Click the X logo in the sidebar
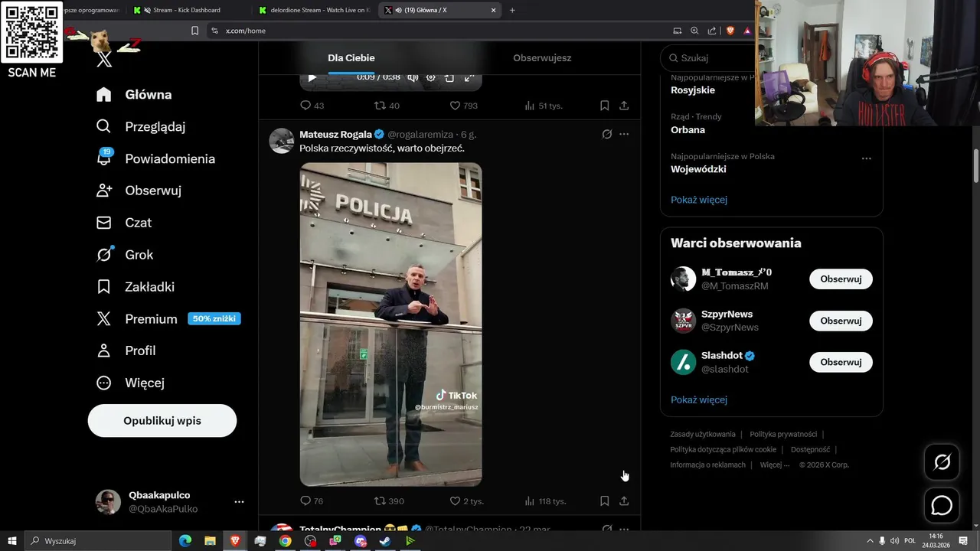 pyautogui.click(x=105, y=59)
